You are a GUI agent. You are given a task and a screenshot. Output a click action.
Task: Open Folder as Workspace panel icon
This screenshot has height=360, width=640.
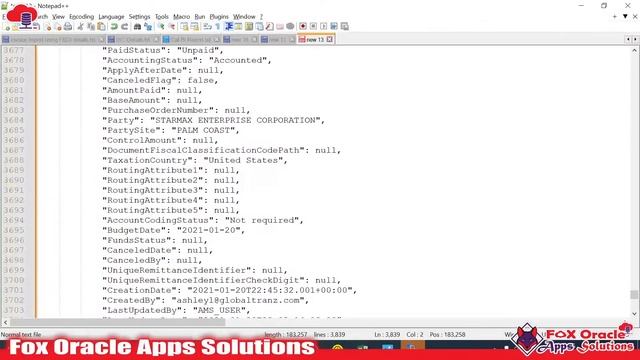point(280,27)
